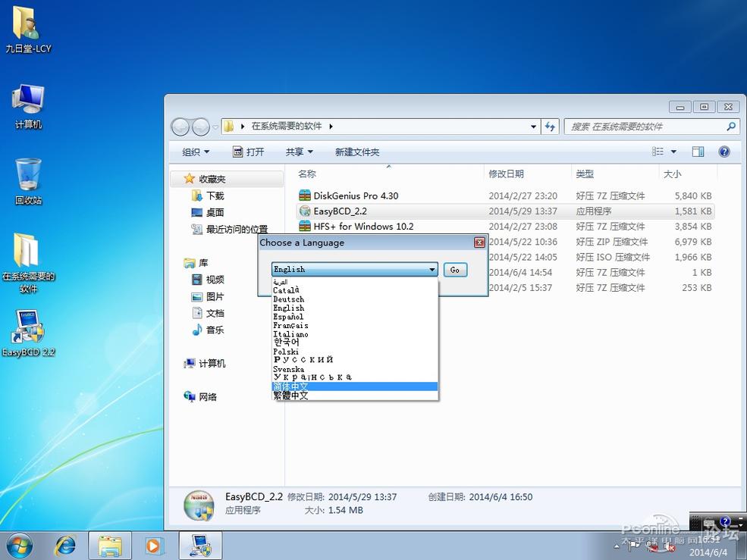Sort files by 修改日期 column header
The width and height of the screenshot is (747, 560).
click(x=527, y=174)
